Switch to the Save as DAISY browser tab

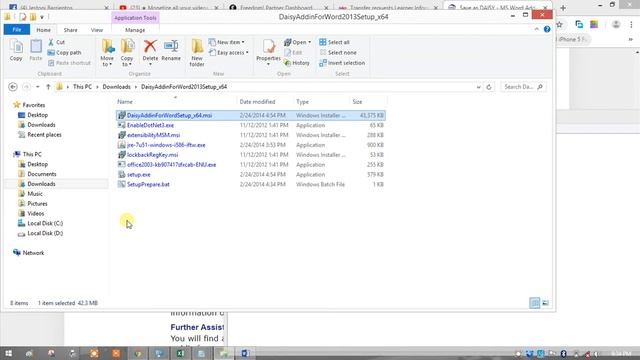coord(497,8)
